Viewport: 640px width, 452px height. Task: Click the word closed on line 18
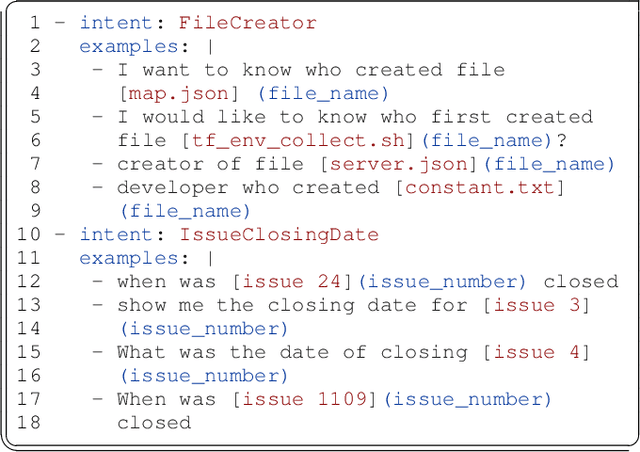tap(153, 422)
